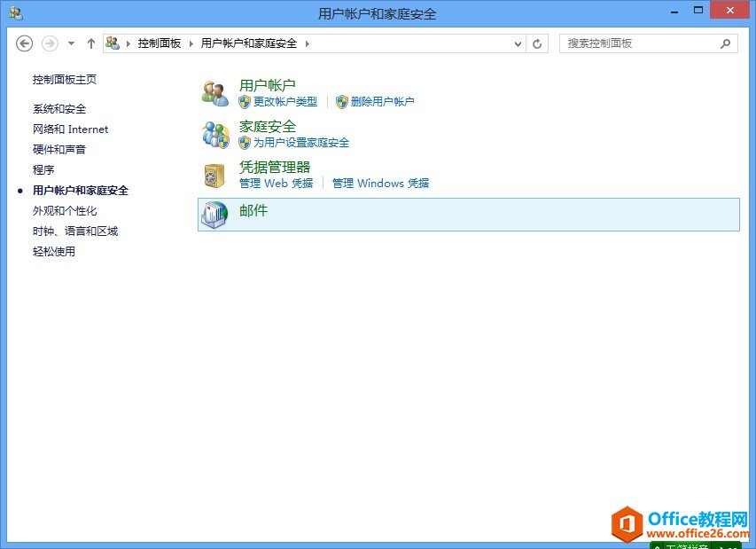Refresh the current Control Panel page

coord(538,43)
